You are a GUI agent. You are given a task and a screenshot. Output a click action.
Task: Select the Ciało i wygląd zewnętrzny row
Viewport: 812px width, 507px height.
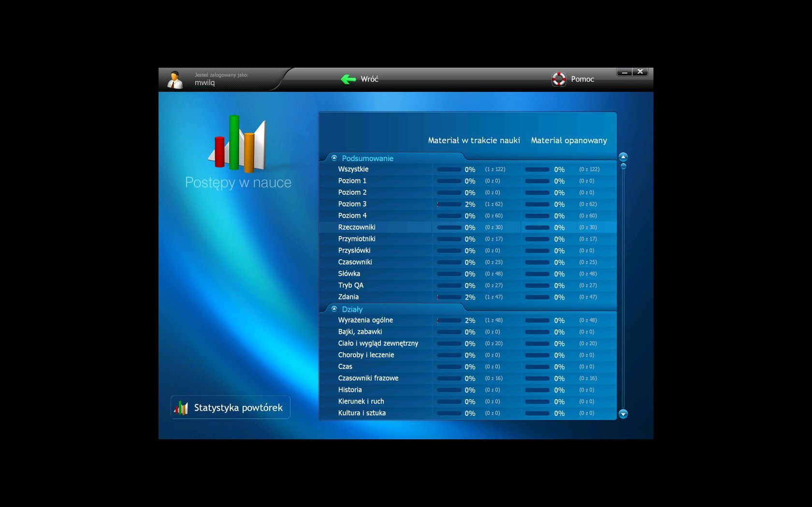[x=467, y=343]
